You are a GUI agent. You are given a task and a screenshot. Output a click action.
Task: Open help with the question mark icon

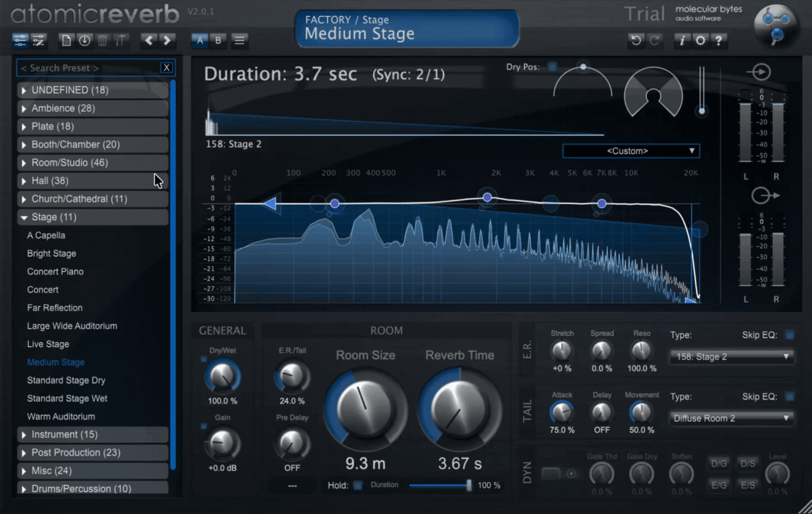point(719,41)
